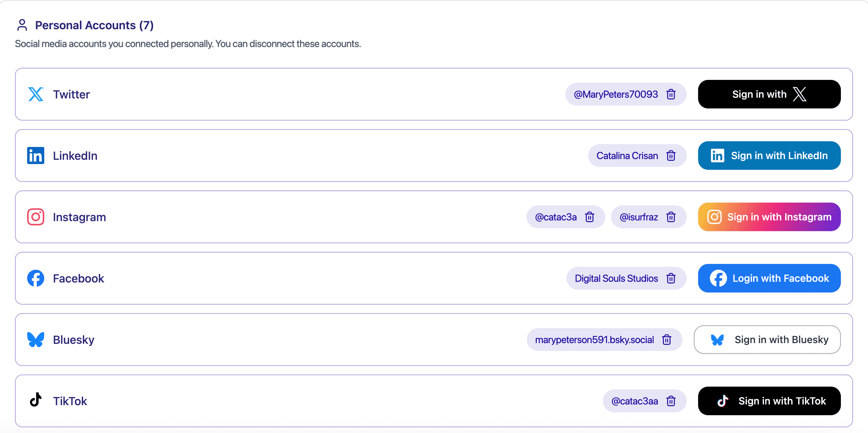
Task: Delete the @catac3a Instagram account
Action: click(x=590, y=216)
